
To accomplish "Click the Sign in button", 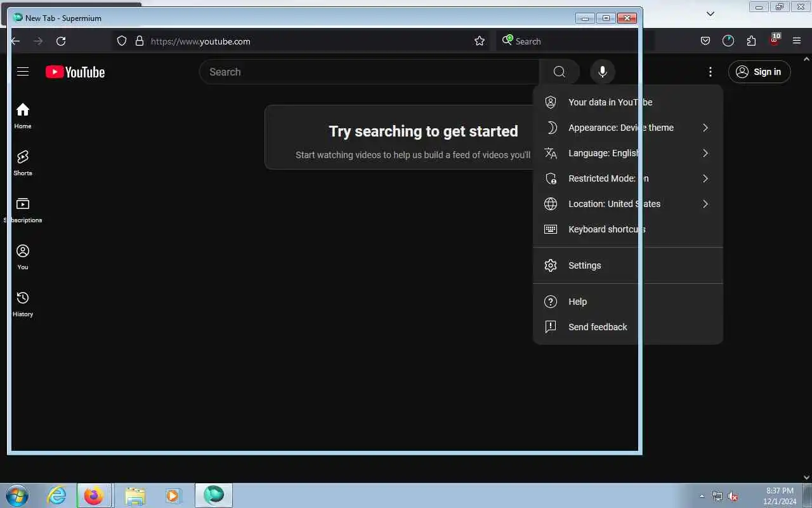I will click(759, 72).
